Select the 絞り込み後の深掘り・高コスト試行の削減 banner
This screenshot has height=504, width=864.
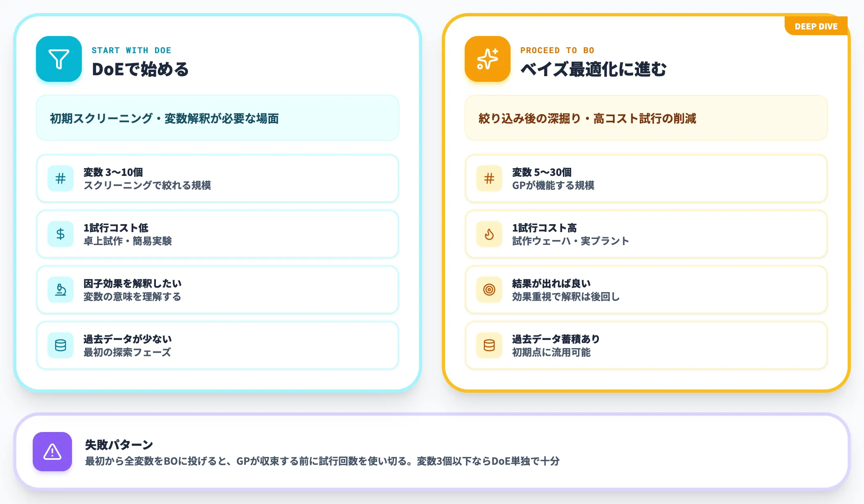click(x=646, y=118)
